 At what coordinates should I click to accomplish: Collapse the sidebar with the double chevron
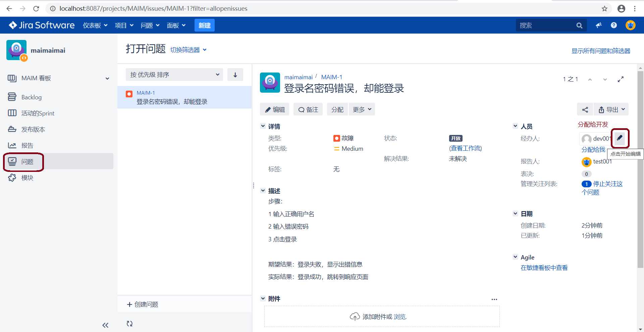click(105, 325)
